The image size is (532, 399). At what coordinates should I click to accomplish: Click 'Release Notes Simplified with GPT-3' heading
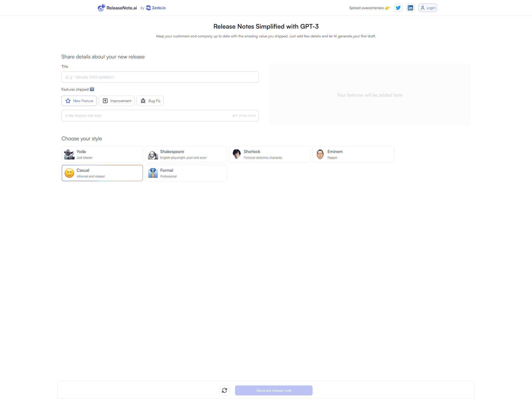(x=266, y=26)
